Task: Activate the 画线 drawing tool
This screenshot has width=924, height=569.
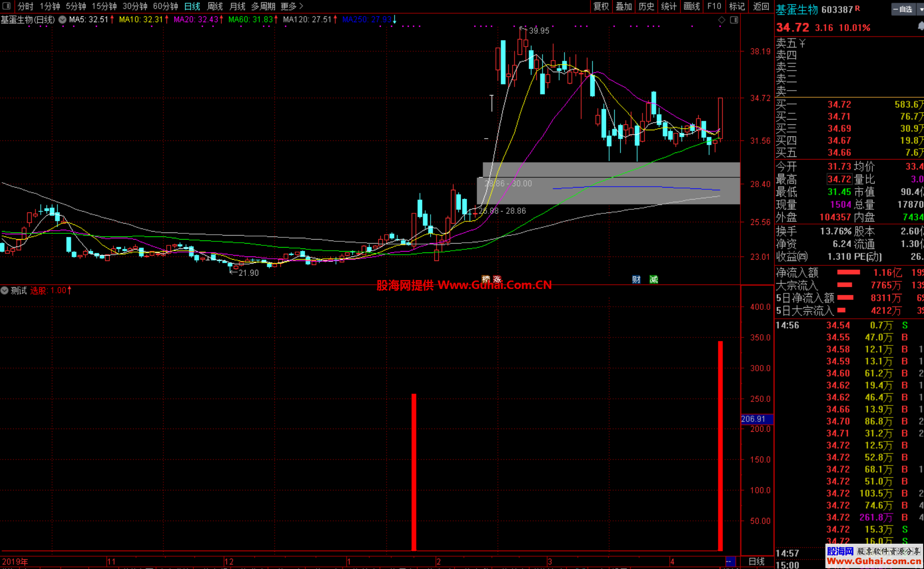Action: click(692, 6)
